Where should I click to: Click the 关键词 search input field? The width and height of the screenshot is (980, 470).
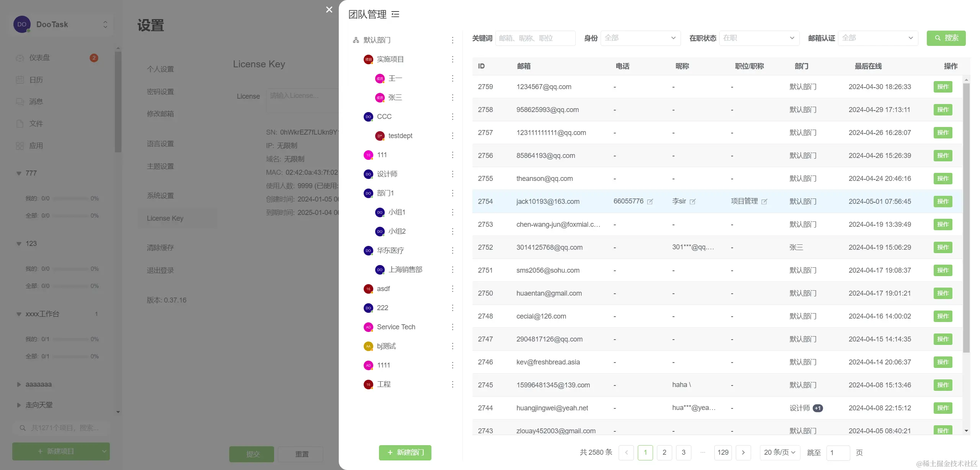[535, 38]
